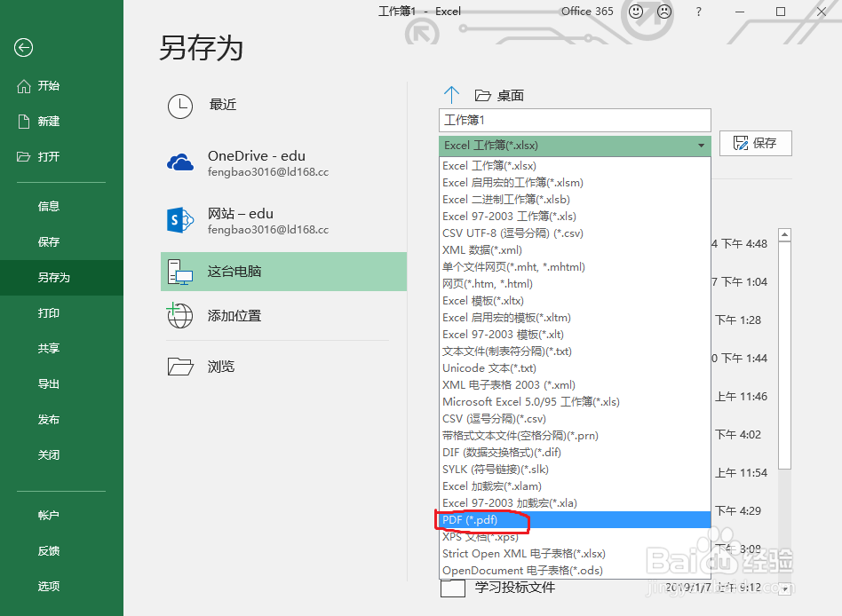Click the 最近 clock icon

tap(180, 107)
